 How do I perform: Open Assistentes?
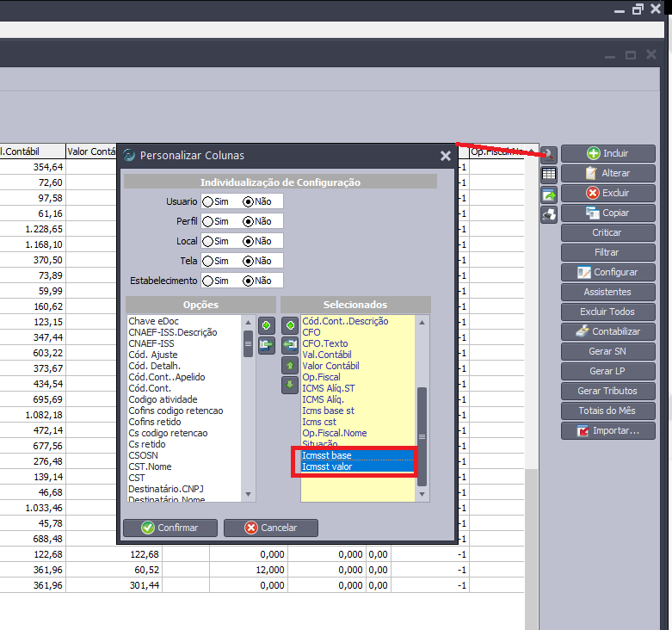(x=607, y=292)
